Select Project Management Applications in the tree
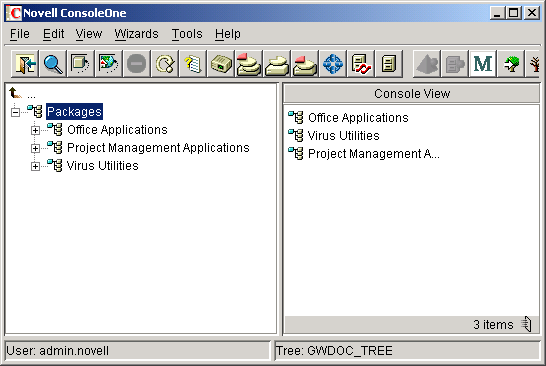Viewport: 546px width, 366px height. tap(158, 148)
